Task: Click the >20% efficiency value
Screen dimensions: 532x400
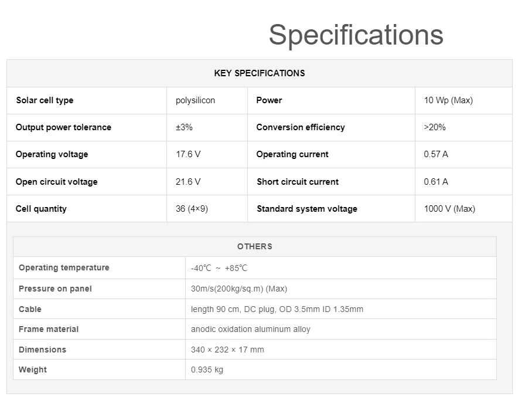Action: pyautogui.click(x=434, y=127)
